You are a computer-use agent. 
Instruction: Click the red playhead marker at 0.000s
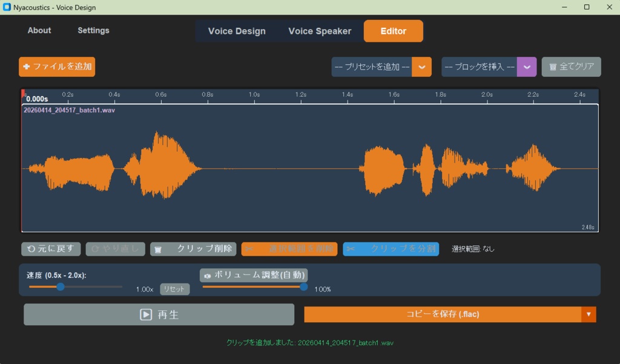(23, 92)
